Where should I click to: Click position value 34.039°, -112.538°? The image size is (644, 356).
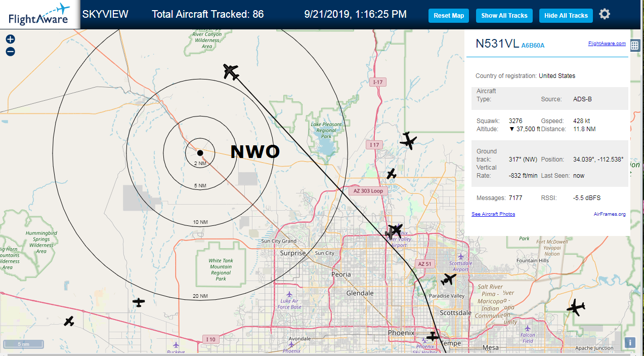(x=598, y=160)
